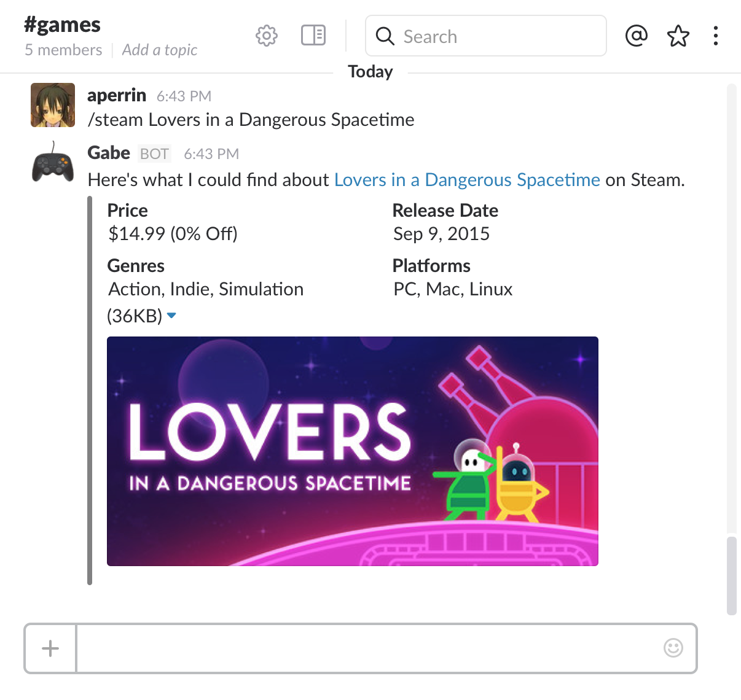View the 5 members list
The image size is (741, 700).
[63, 50]
